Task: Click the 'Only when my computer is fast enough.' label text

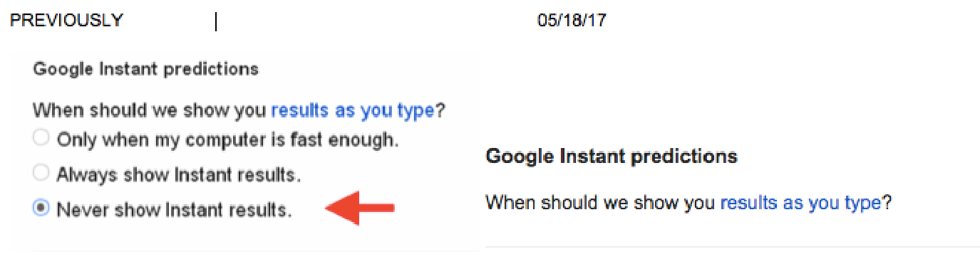Action: point(227,139)
